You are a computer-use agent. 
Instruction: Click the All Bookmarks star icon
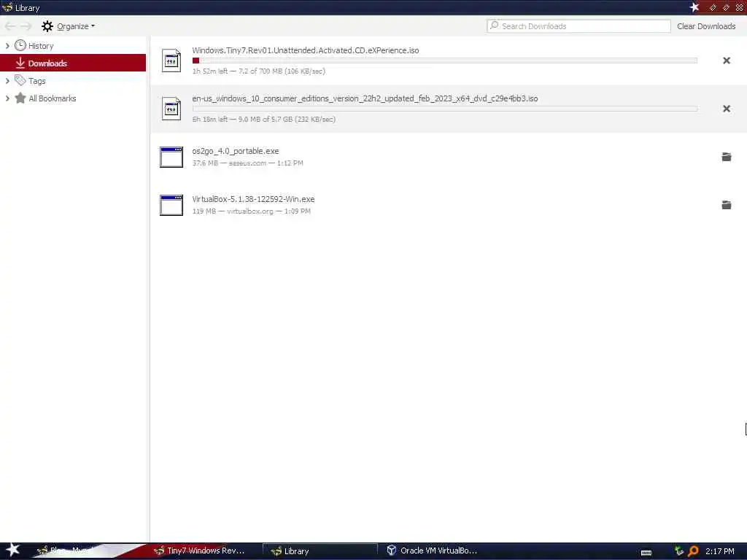tap(20, 98)
